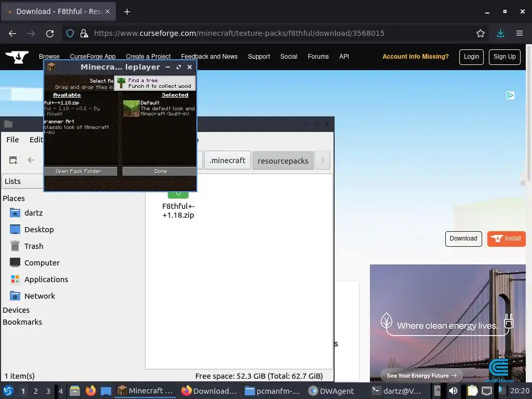Open Support nav item
This screenshot has width=532, height=399.
(259, 57)
